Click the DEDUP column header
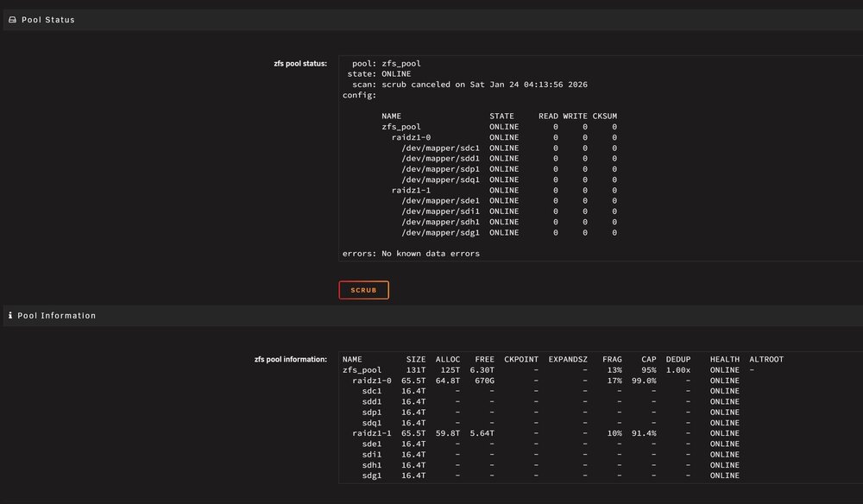The image size is (863, 504). (678, 359)
